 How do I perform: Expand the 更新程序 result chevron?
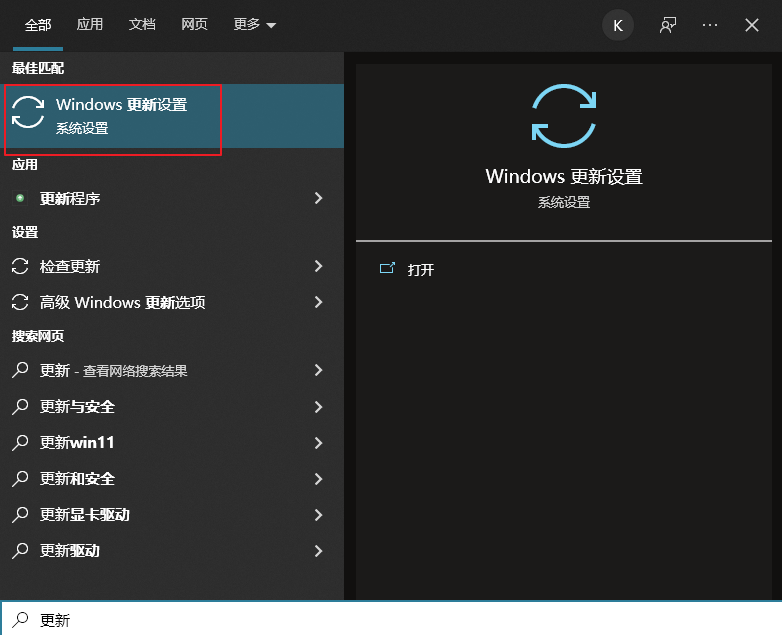tap(318, 198)
